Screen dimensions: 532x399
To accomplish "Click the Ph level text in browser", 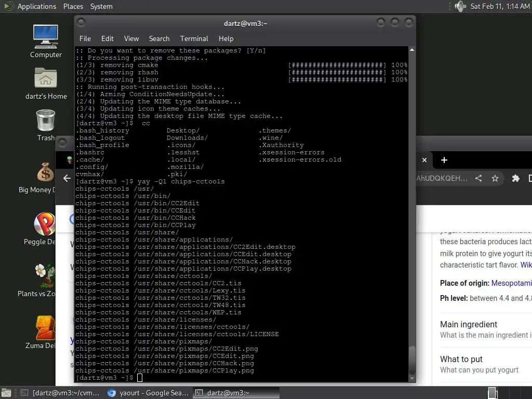I will point(486,298).
